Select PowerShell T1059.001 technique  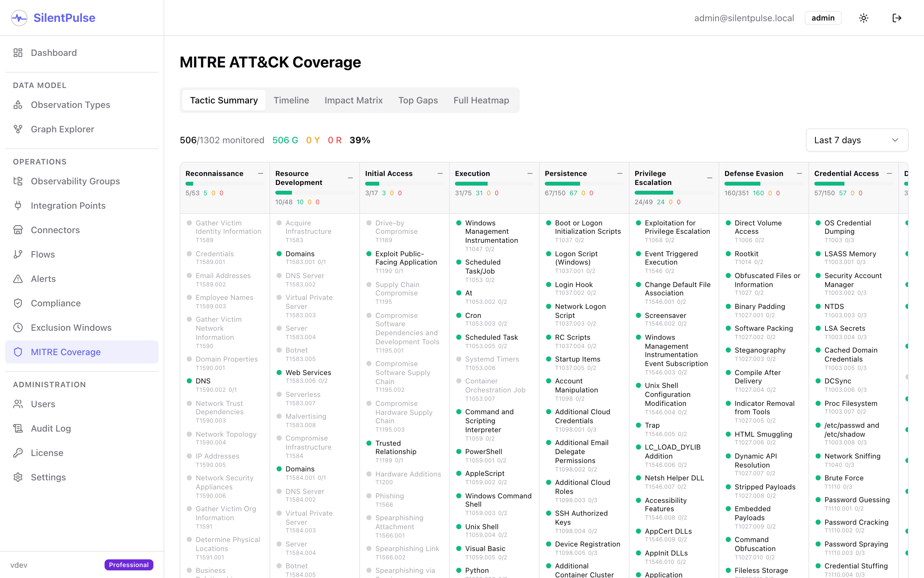pos(494,456)
